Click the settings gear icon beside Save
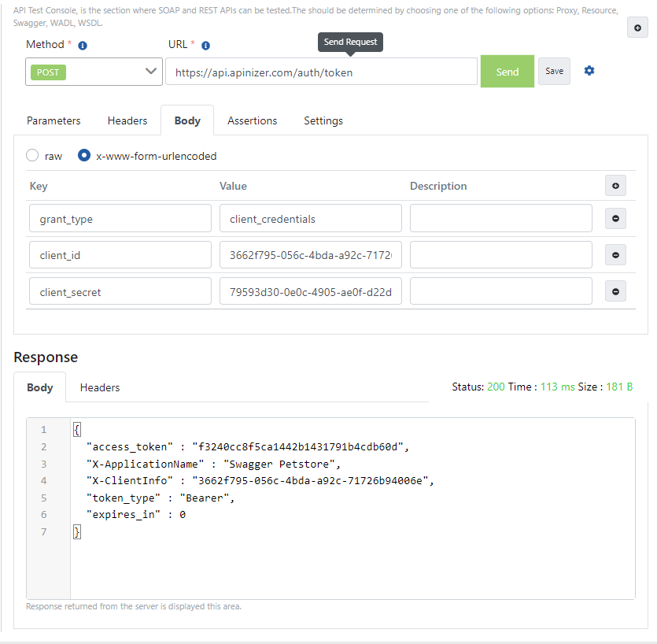 [x=589, y=71]
